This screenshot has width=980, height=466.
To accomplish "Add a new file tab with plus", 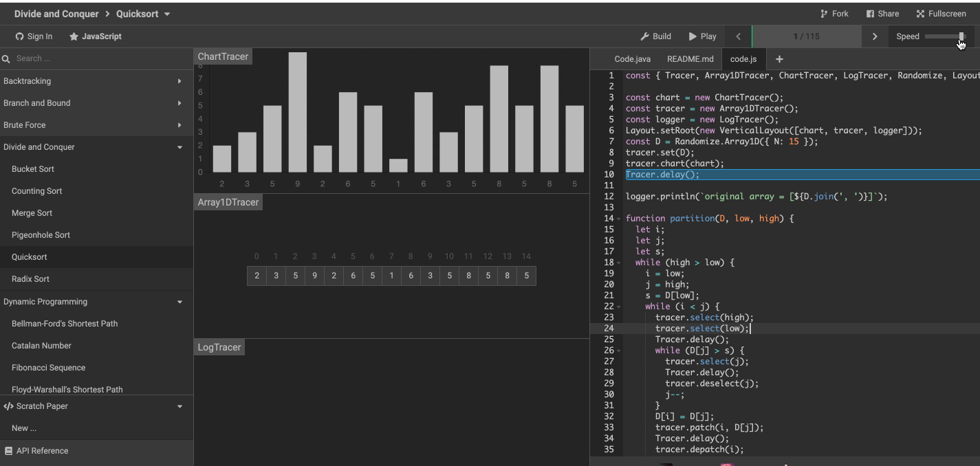I will 779,59.
